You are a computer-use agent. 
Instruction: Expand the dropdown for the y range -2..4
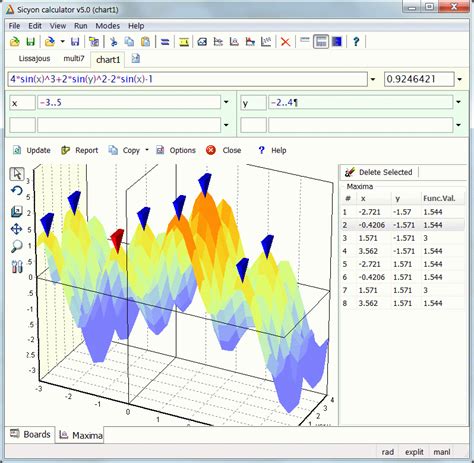tap(458, 102)
